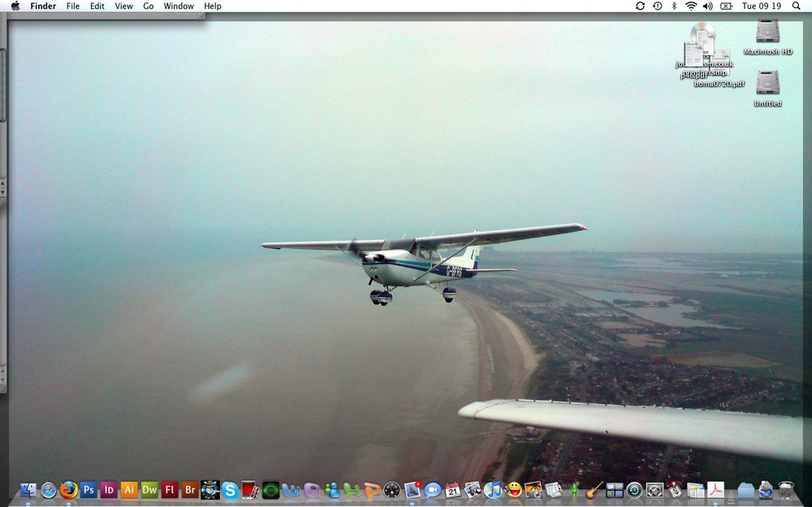
Task: Open Spotlight search magnifier
Action: [x=796, y=6]
